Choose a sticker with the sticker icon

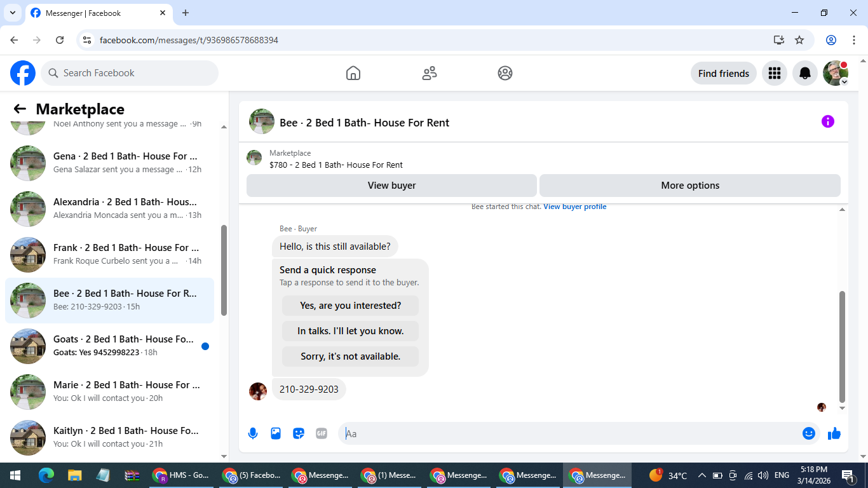pyautogui.click(x=299, y=433)
